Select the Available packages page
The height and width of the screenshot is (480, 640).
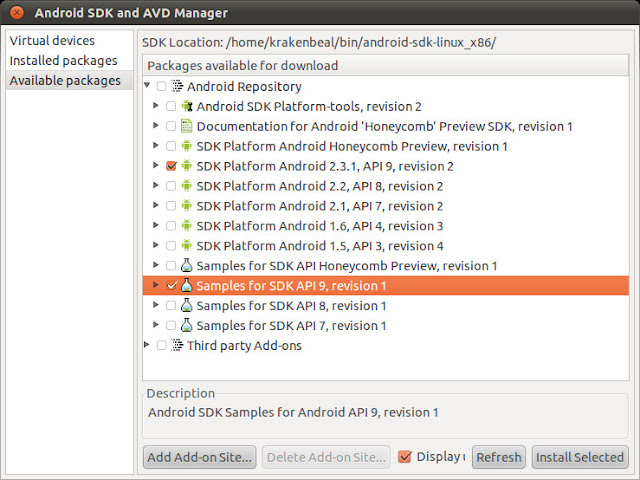pos(70,80)
